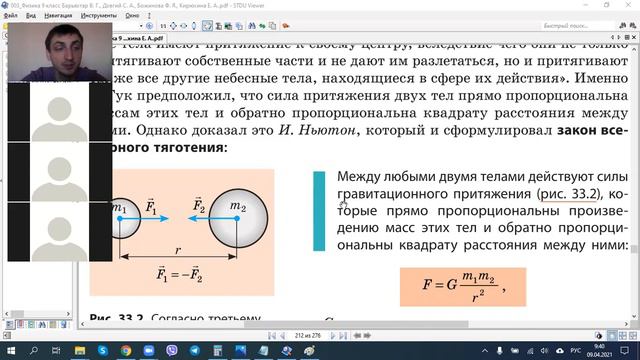Switch to two-page layout

coord(622,336)
